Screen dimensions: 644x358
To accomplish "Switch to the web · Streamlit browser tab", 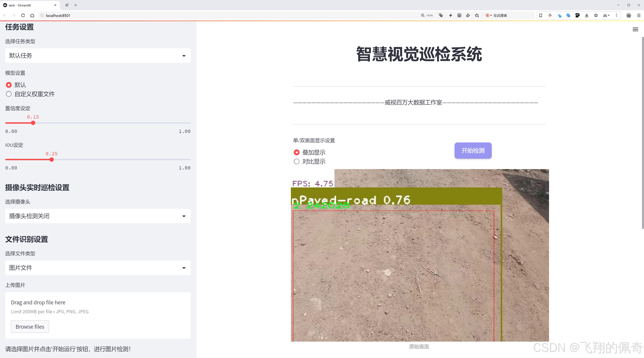I will 27,5.
